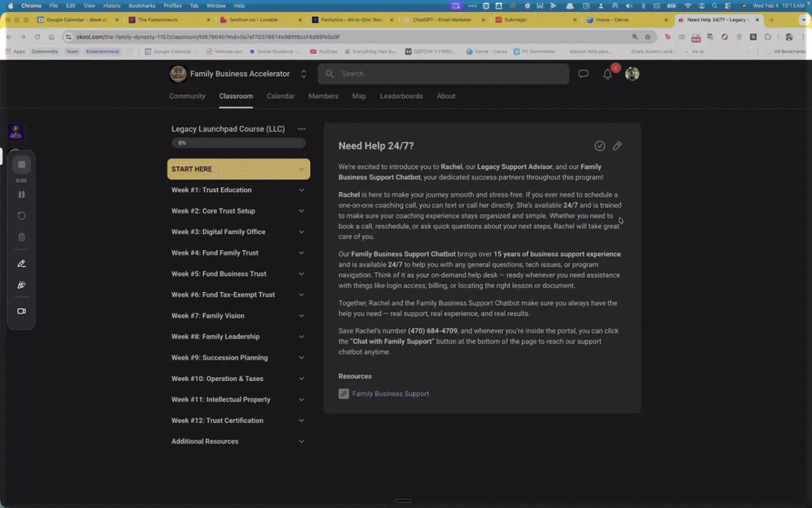This screenshot has width=812, height=508.
Task: Expand Week #10: Operation & Taxes
Action: coord(238,379)
